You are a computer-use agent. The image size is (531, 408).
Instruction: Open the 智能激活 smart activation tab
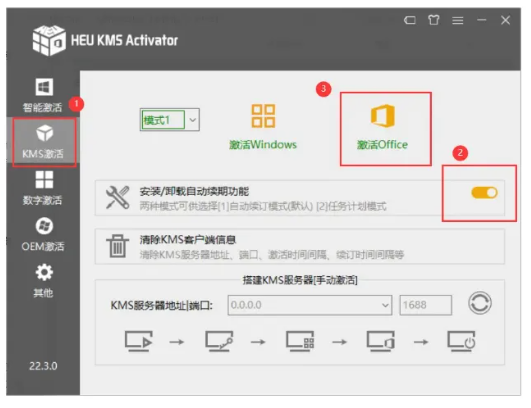[x=43, y=95]
